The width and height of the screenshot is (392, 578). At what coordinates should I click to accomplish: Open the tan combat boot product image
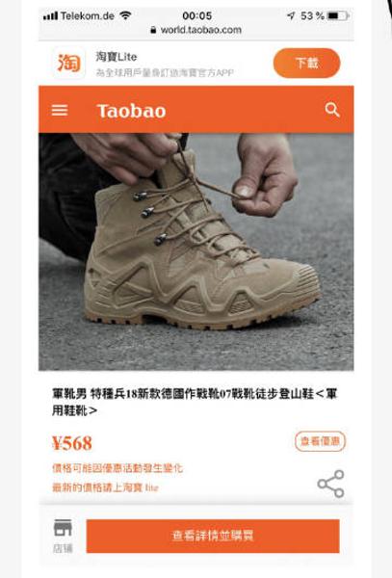tap(196, 251)
